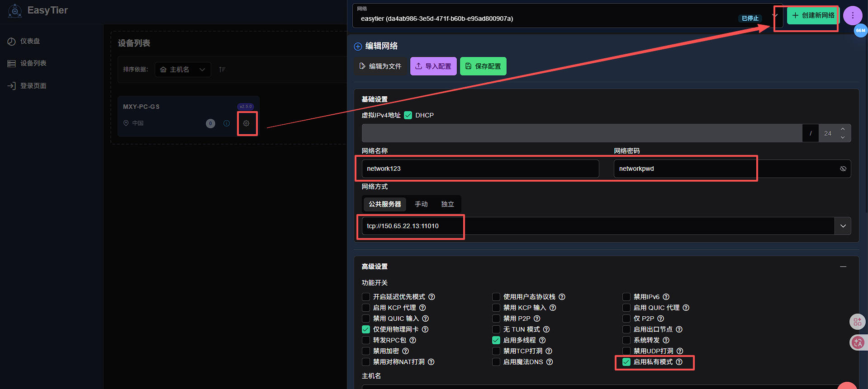
Task: Click the 网络名称 input field
Action: click(480, 169)
